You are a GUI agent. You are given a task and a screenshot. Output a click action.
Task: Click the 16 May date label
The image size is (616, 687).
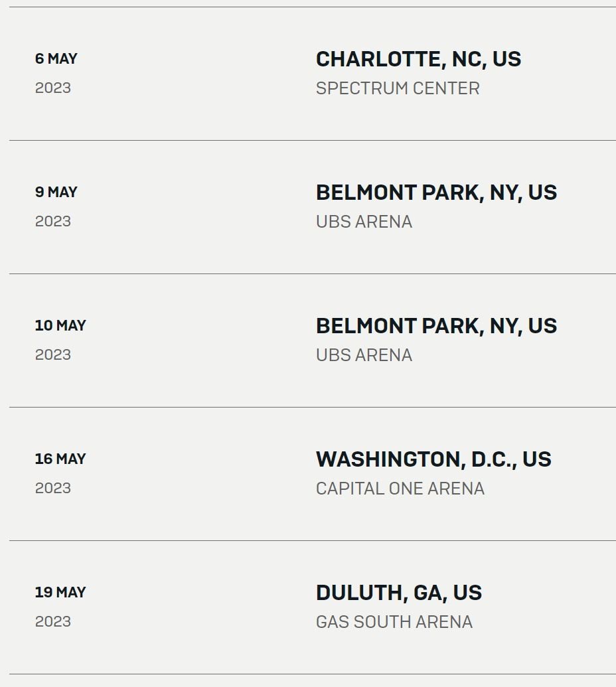60,459
